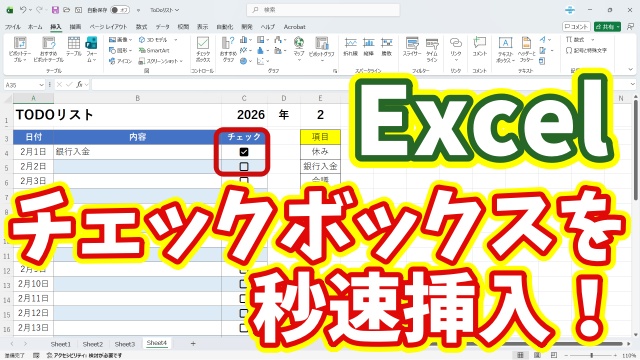Click the チェックボックス ribbon button
The width and height of the screenshot is (640, 360).
point(203,49)
